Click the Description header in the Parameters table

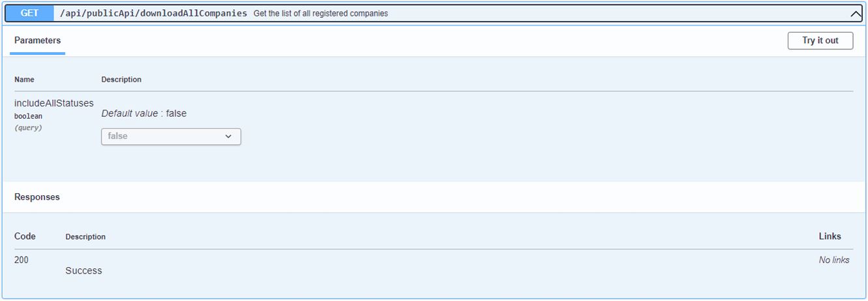(121, 80)
